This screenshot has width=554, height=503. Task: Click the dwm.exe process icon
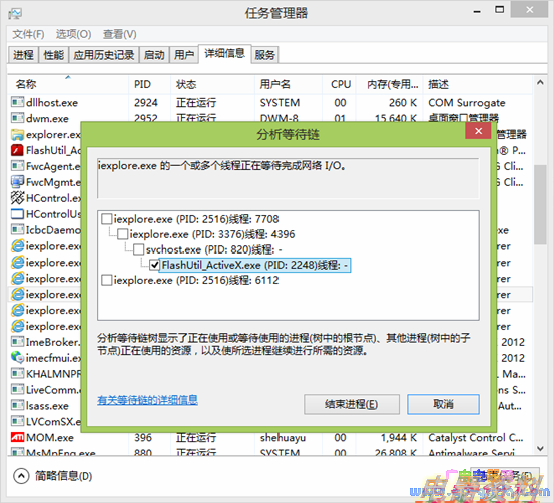click(x=17, y=118)
